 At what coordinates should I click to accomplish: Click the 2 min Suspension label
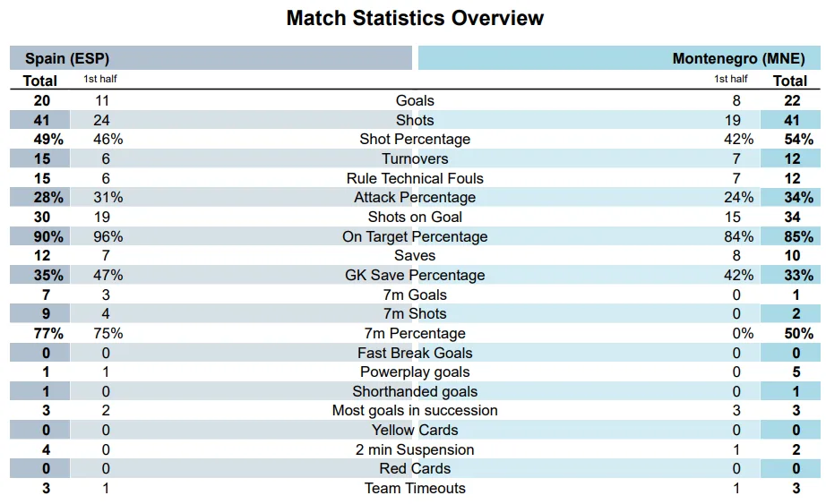click(x=415, y=450)
